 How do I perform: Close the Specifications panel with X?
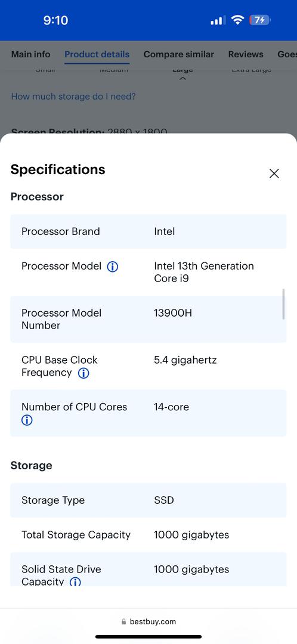(274, 174)
